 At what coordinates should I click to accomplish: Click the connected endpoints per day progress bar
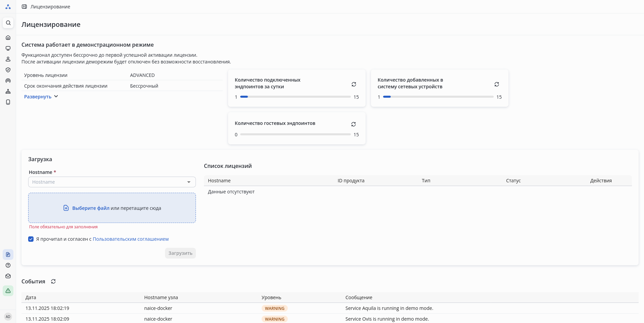click(x=295, y=97)
